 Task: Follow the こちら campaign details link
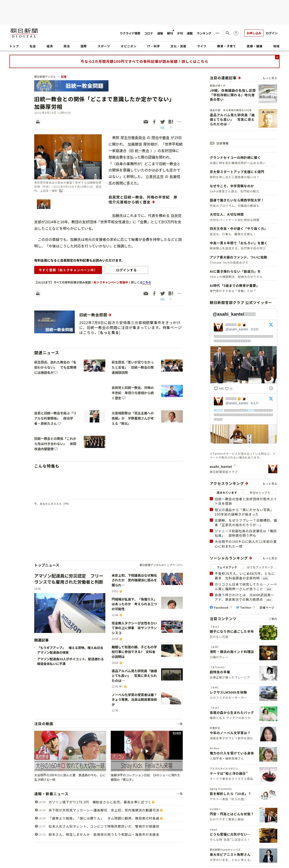pyautogui.click(x=147, y=282)
